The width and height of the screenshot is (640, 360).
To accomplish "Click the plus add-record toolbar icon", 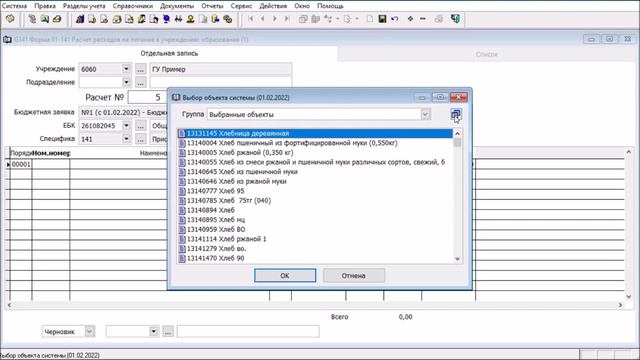I will [410, 19].
